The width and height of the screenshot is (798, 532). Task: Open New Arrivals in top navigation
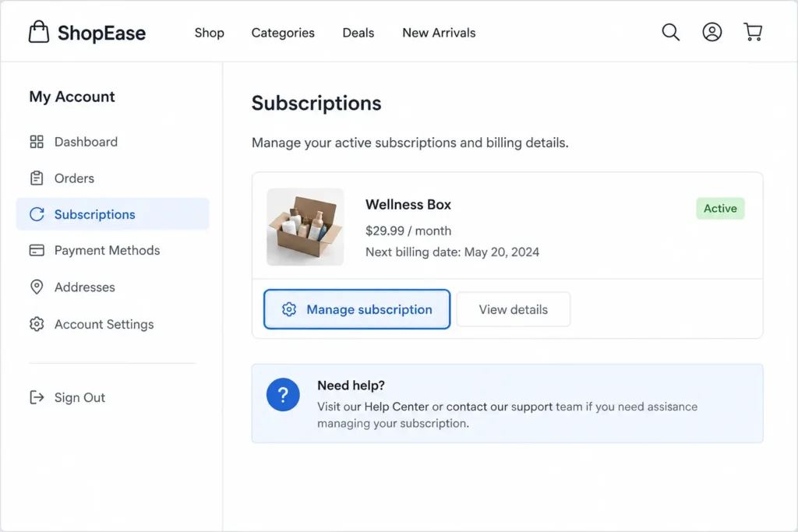(x=439, y=33)
